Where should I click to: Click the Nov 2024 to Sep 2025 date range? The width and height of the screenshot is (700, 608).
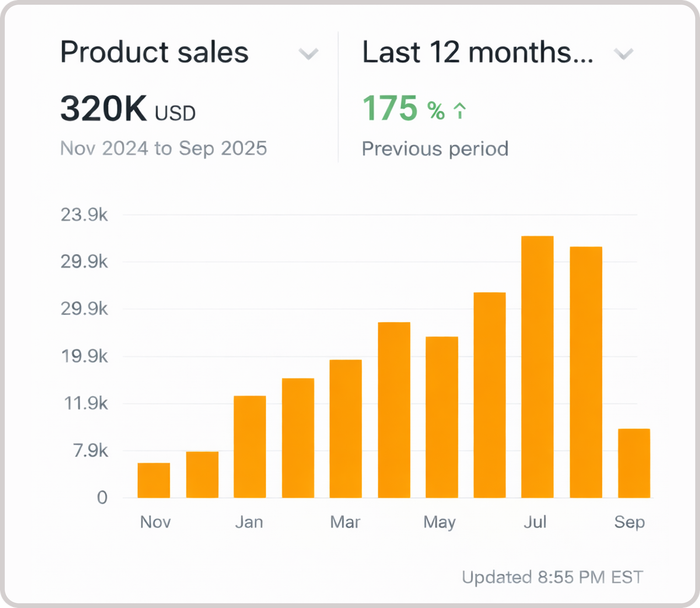point(164,148)
